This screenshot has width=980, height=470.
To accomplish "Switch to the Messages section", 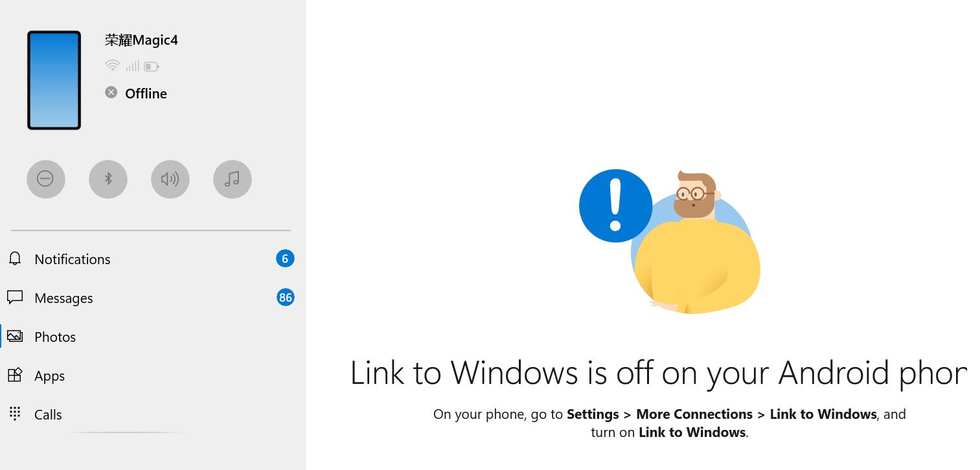I will (x=63, y=298).
